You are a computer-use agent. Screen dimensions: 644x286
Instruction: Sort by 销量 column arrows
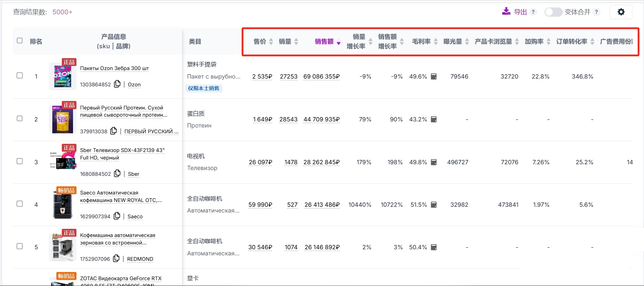click(x=296, y=41)
